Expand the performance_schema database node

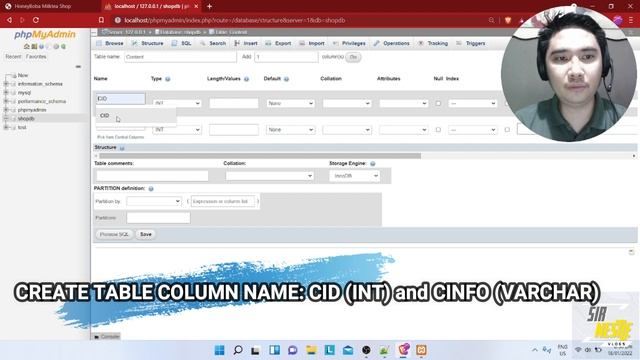(6, 101)
